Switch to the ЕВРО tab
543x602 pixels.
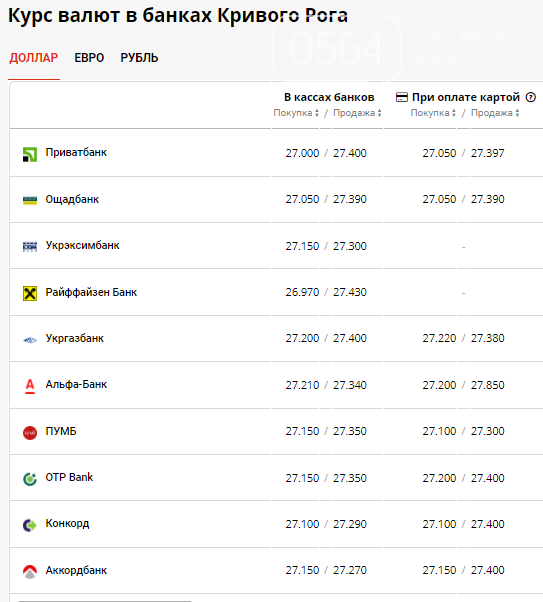[89, 58]
